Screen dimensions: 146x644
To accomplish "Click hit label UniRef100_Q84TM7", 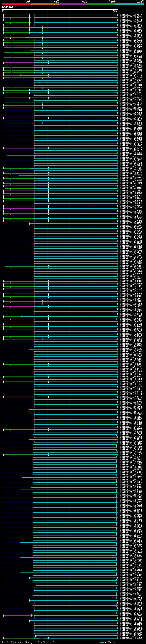I will tap(131, 588).
